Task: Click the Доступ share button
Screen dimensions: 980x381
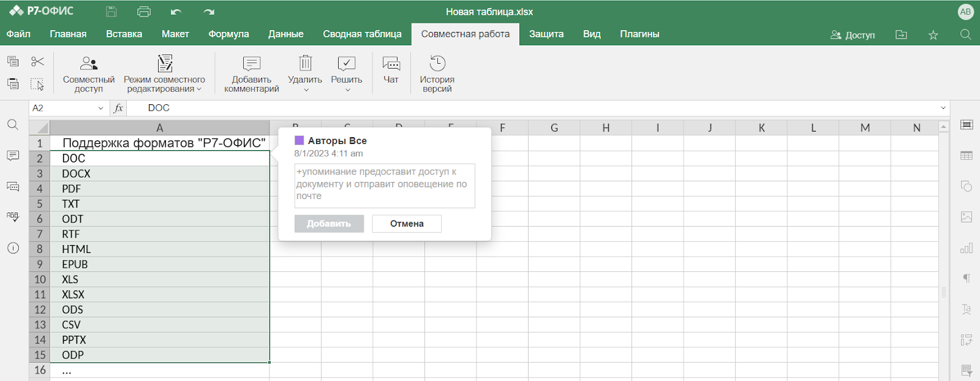Action: (853, 35)
